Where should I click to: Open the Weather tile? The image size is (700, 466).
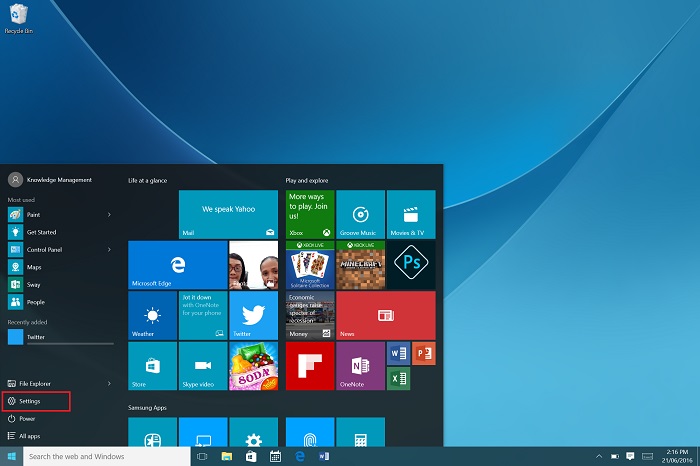[152, 316]
